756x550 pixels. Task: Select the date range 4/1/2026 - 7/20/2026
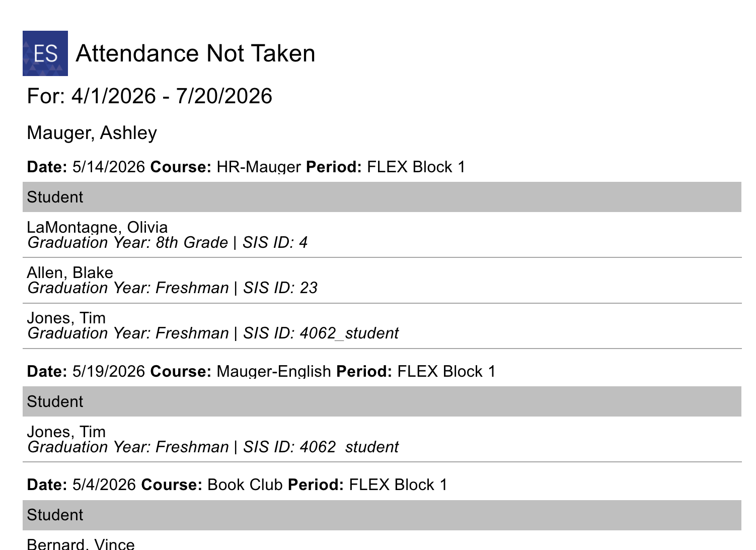point(172,96)
